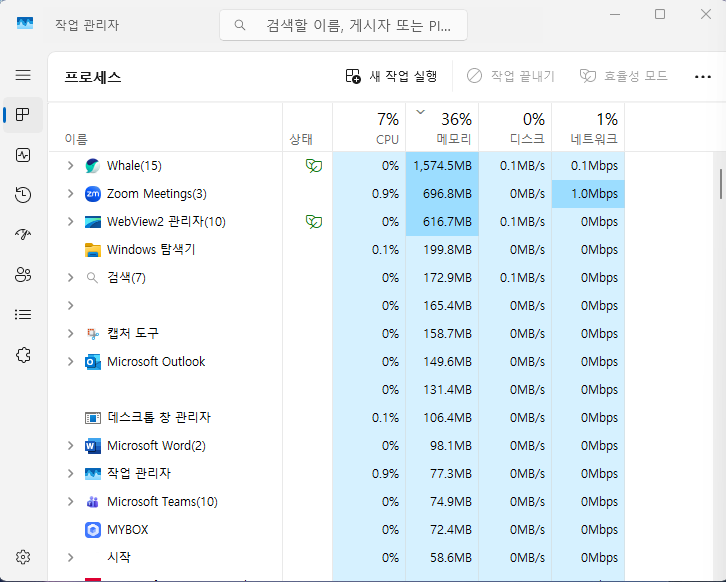Click efficiency leaf icon on Whale row
Screen dimensions: 726x582
313,166
